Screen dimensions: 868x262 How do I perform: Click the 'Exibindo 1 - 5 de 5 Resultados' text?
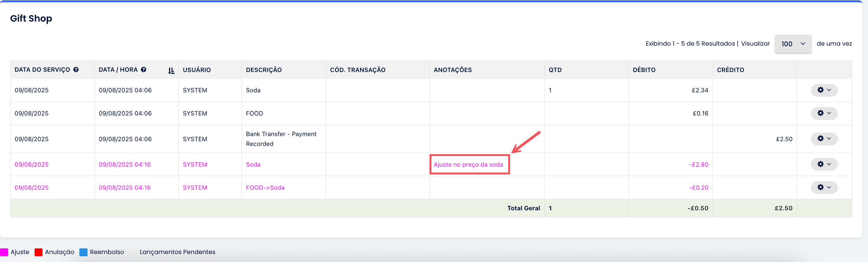pyautogui.click(x=690, y=43)
